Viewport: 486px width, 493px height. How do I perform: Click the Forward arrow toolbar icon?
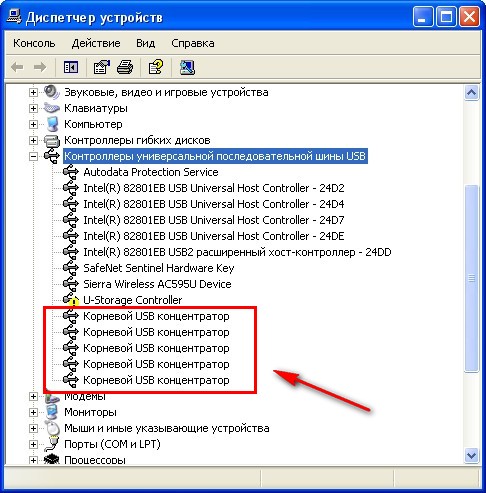coord(40,67)
